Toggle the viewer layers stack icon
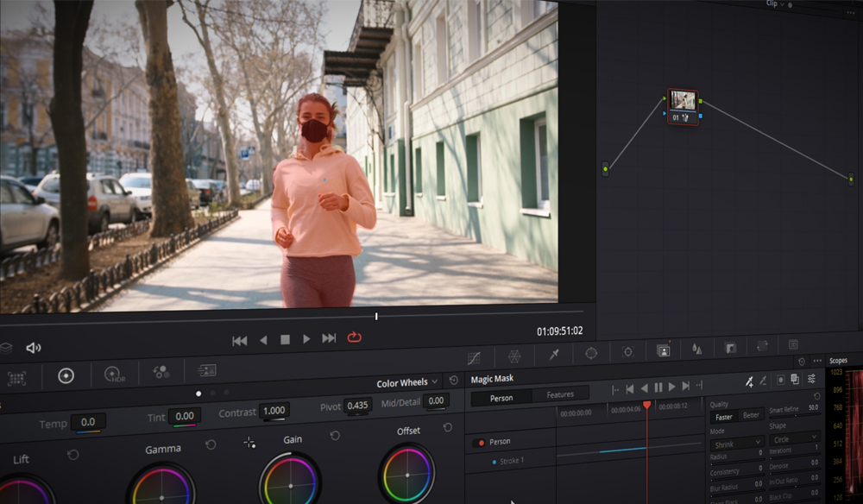The width and height of the screenshot is (863, 504). click(5, 348)
